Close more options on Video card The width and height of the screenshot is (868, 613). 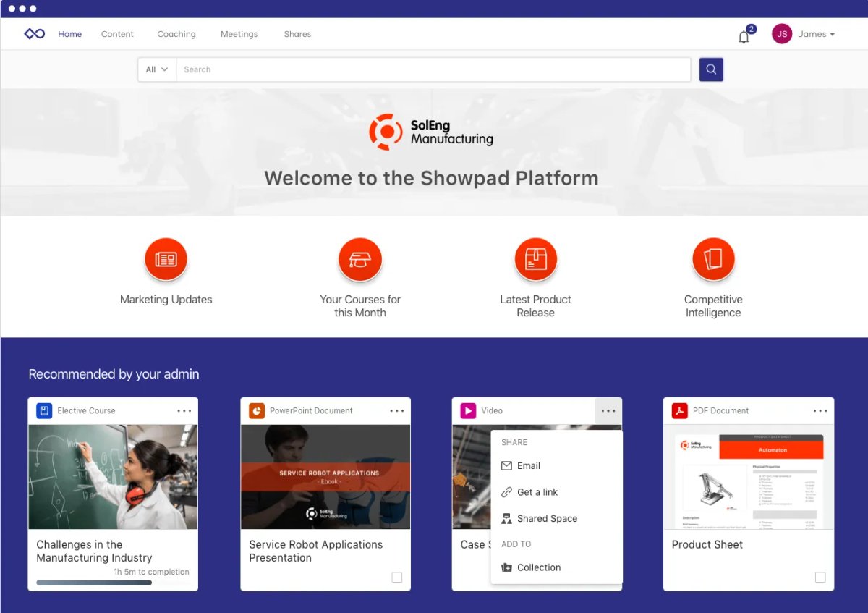[x=608, y=410]
